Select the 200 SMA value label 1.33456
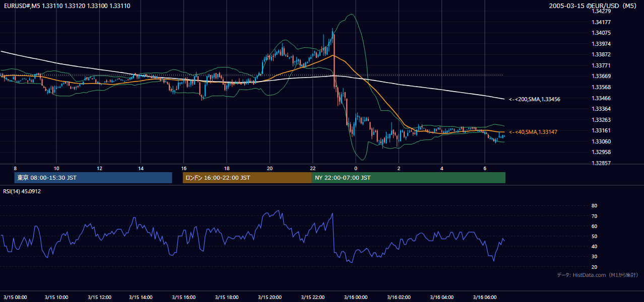 [535, 100]
